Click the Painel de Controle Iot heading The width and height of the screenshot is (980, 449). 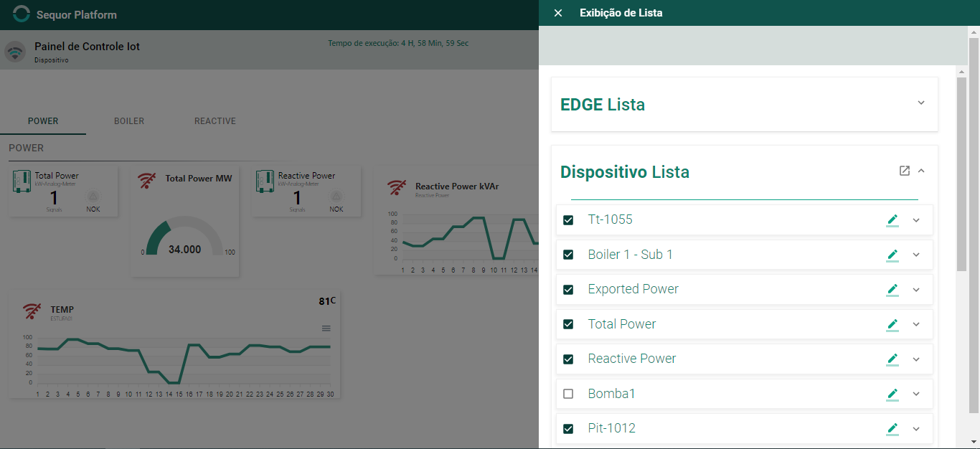coord(87,47)
